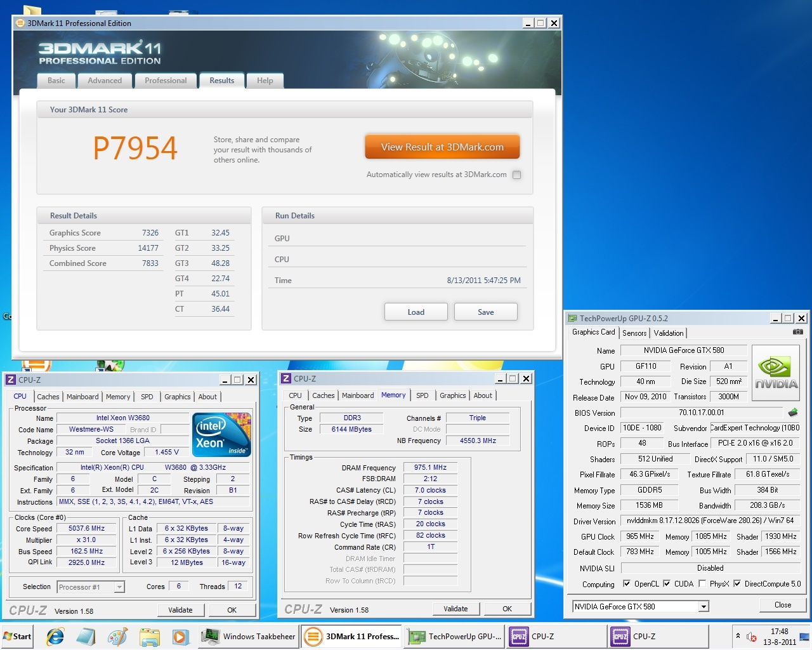
Task: Click the Core Voltage value 1.455 V
Action: click(x=167, y=453)
